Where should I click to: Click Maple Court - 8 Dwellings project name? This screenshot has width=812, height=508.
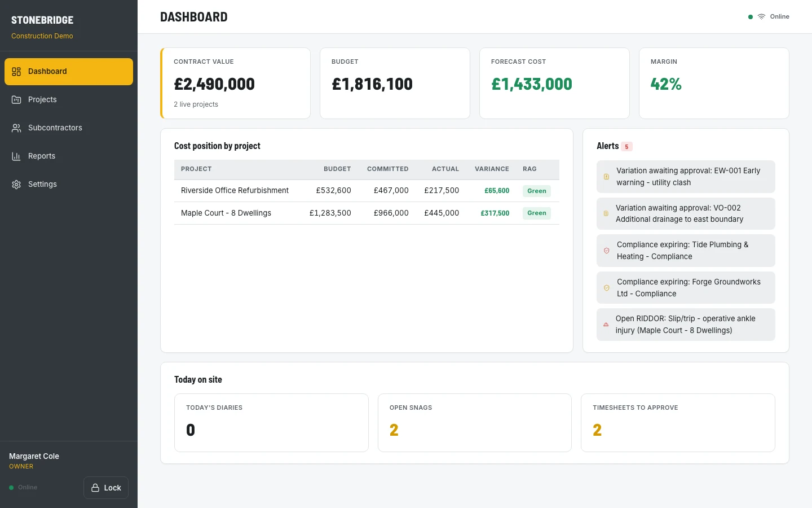226,213
